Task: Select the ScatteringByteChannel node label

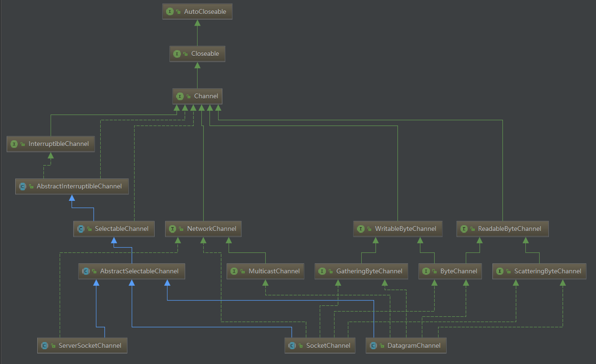Action: click(547, 271)
